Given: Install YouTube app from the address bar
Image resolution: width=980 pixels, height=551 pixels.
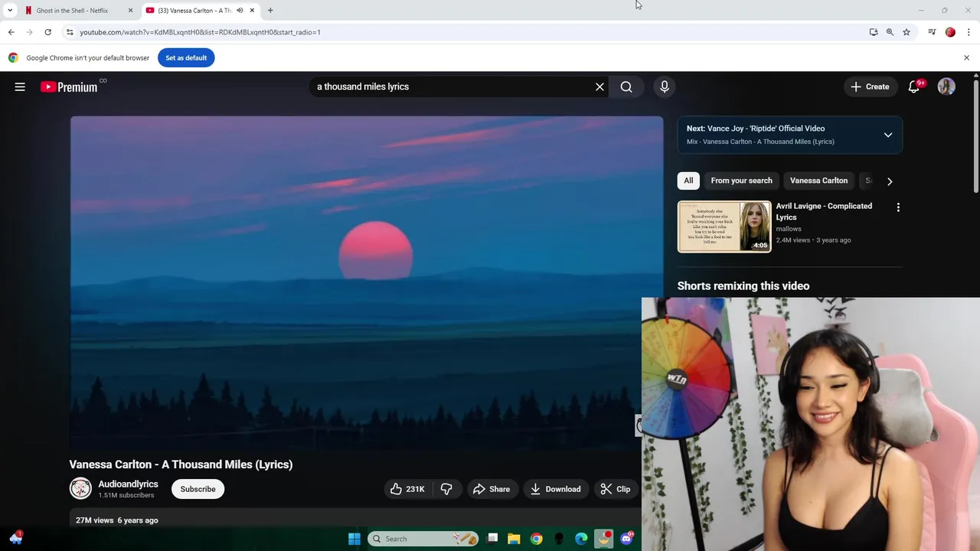Looking at the screenshot, I should [874, 32].
